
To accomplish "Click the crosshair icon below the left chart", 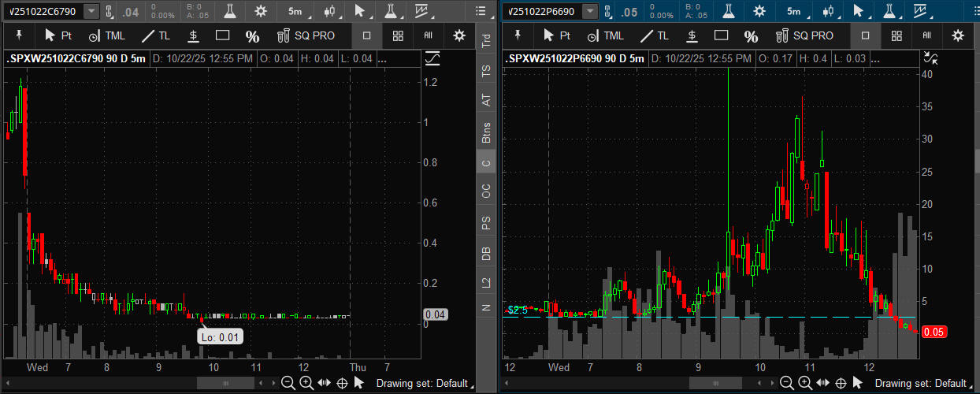I will [x=342, y=383].
